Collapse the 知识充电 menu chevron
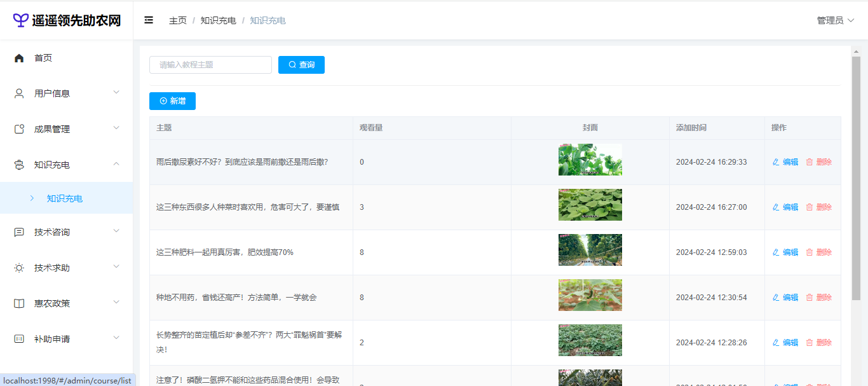Viewport: 868px width, 386px height. coord(116,164)
